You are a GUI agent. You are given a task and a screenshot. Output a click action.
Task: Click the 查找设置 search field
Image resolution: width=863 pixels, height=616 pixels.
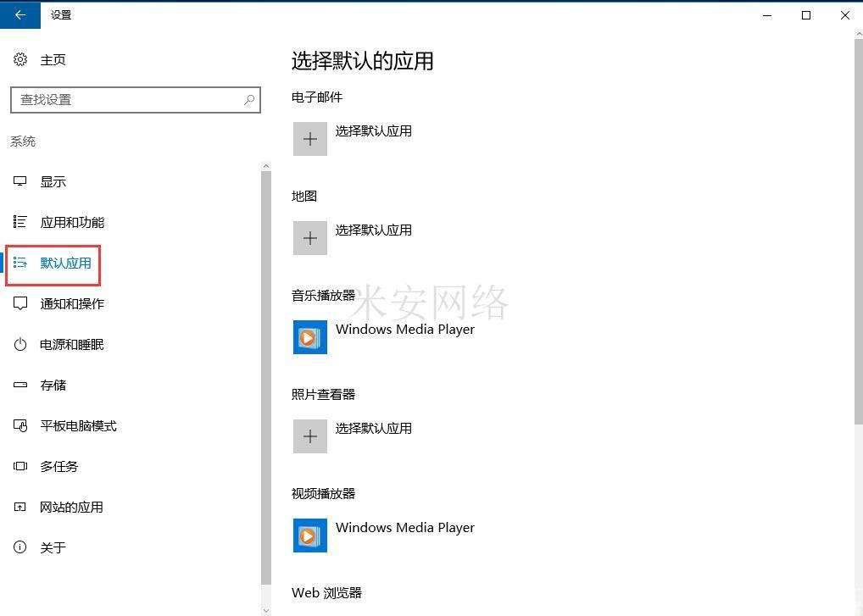(136, 99)
